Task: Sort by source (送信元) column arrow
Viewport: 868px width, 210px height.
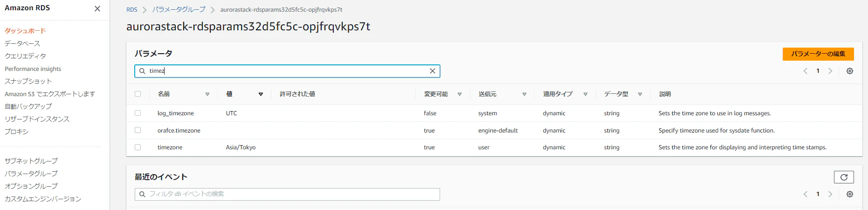Action: pyautogui.click(x=524, y=94)
